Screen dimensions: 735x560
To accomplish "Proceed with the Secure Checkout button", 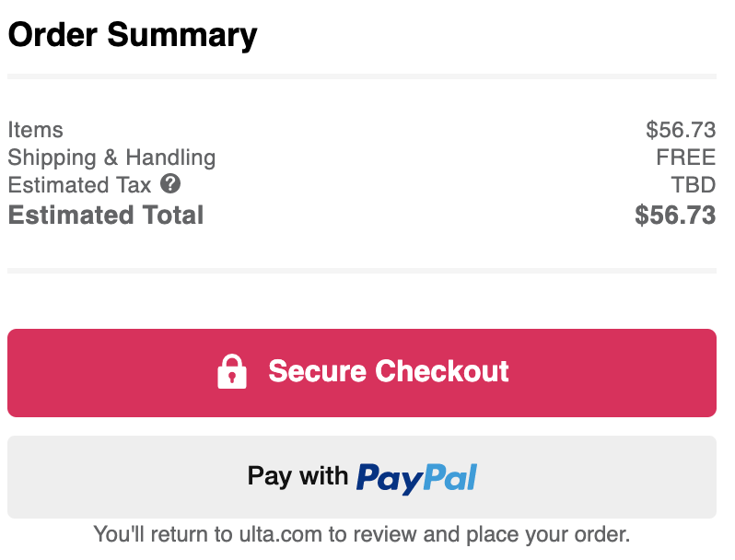I will coord(362,373).
